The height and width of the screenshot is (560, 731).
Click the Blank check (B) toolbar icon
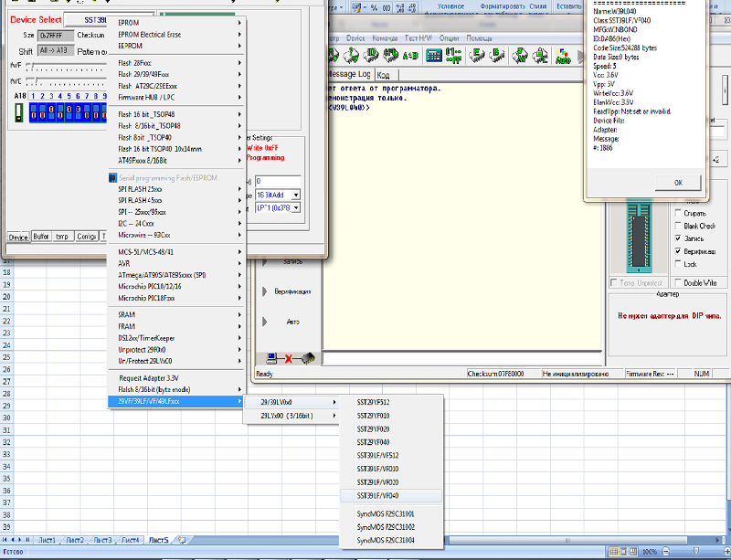497,55
